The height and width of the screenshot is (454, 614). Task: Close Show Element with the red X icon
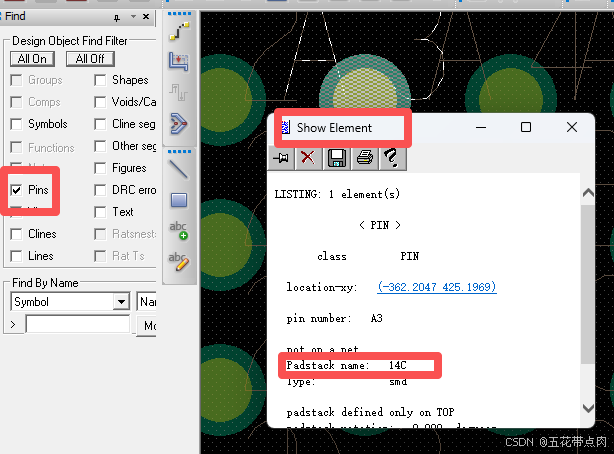(x=308, y=158)
